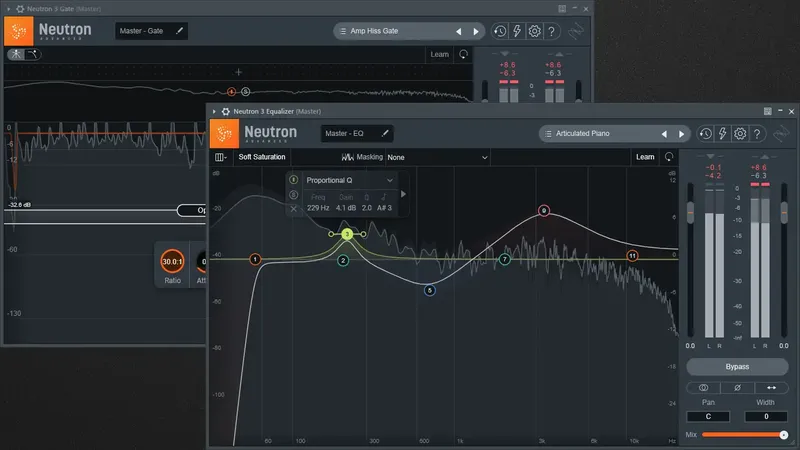Click the 229 Hz frequency value
The image size is (800, 450).
(318, 208)
